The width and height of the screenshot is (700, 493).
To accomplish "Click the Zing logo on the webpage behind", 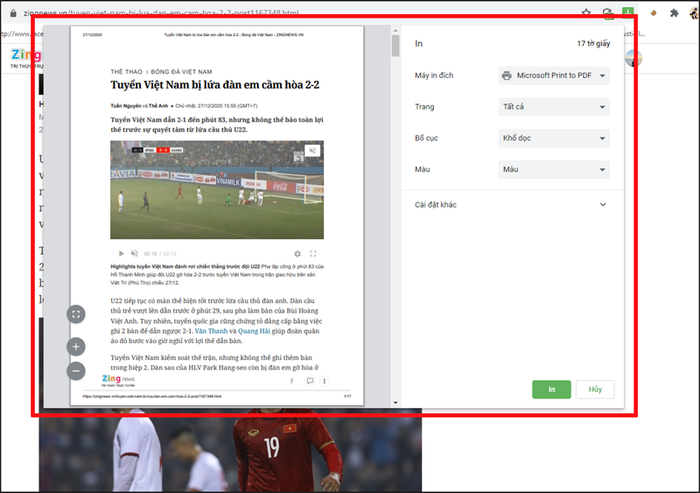I will point(26,55).
